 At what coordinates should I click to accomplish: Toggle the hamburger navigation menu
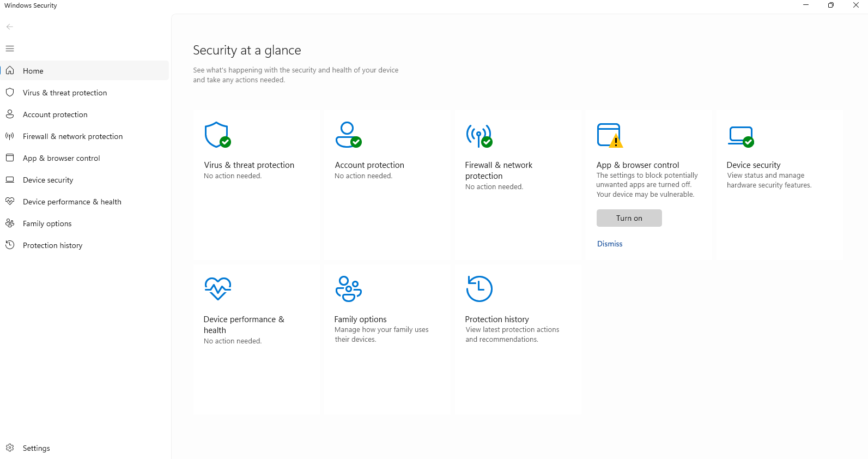point(10,49)
